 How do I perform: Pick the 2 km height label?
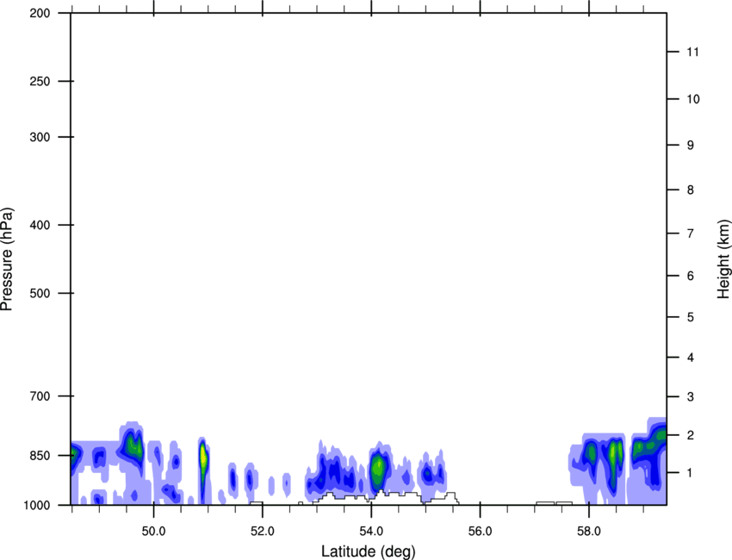[x=690, y=435]
